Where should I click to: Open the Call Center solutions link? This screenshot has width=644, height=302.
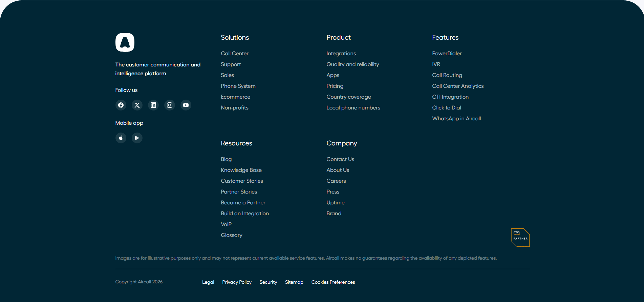click(x=235, y=54)
